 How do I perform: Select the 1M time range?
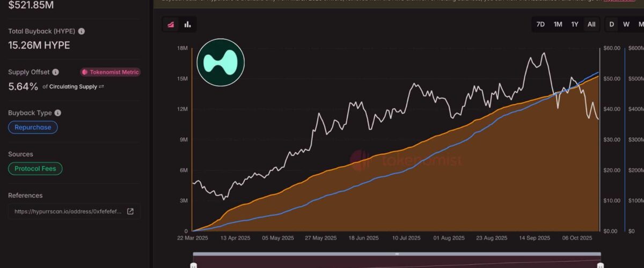point(558,24)
